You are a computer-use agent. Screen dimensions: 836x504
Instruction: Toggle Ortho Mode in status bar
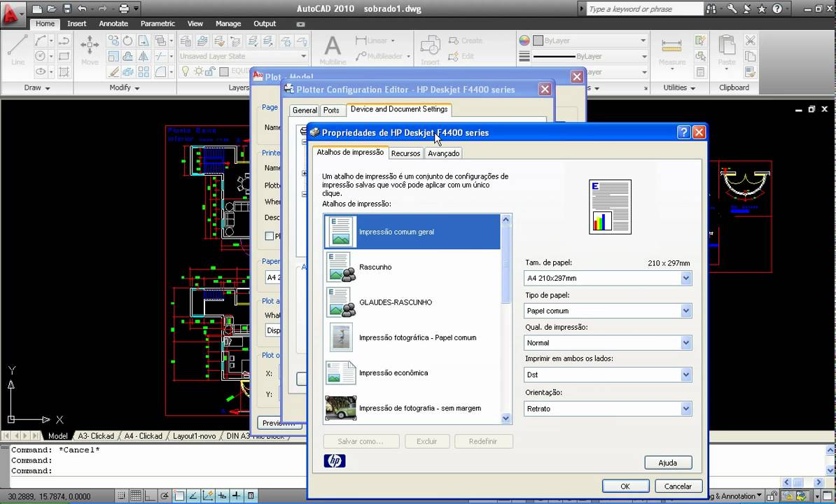[151, 496]
